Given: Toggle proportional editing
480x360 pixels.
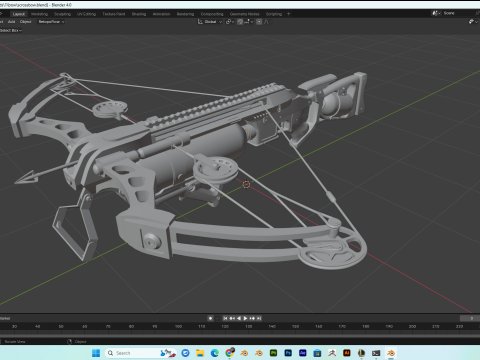Looking at the screenshot, I should pos(259,22).
